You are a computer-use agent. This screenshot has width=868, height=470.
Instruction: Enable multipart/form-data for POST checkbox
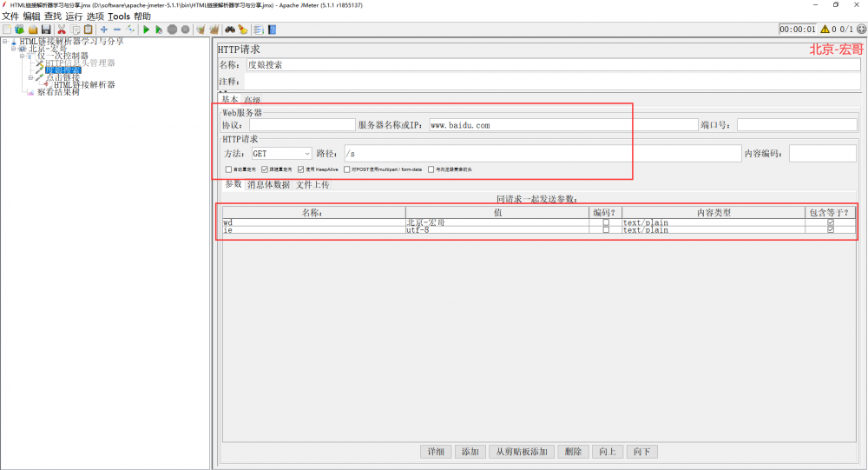pos(346,169)
